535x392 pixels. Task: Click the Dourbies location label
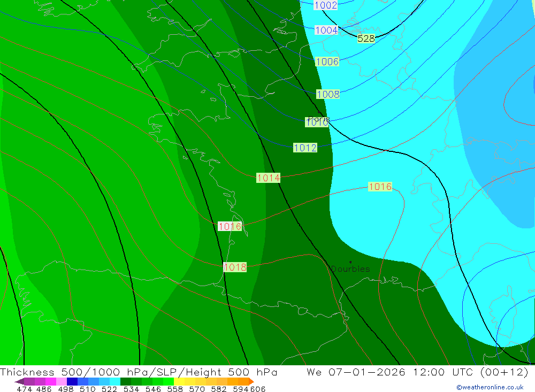(350, 269)
